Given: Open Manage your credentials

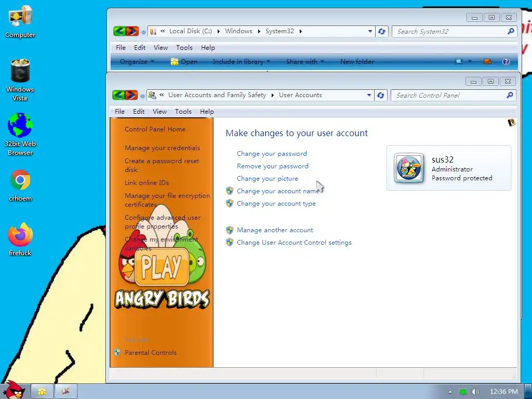Looking at the screenshot, I should (162, 148).
